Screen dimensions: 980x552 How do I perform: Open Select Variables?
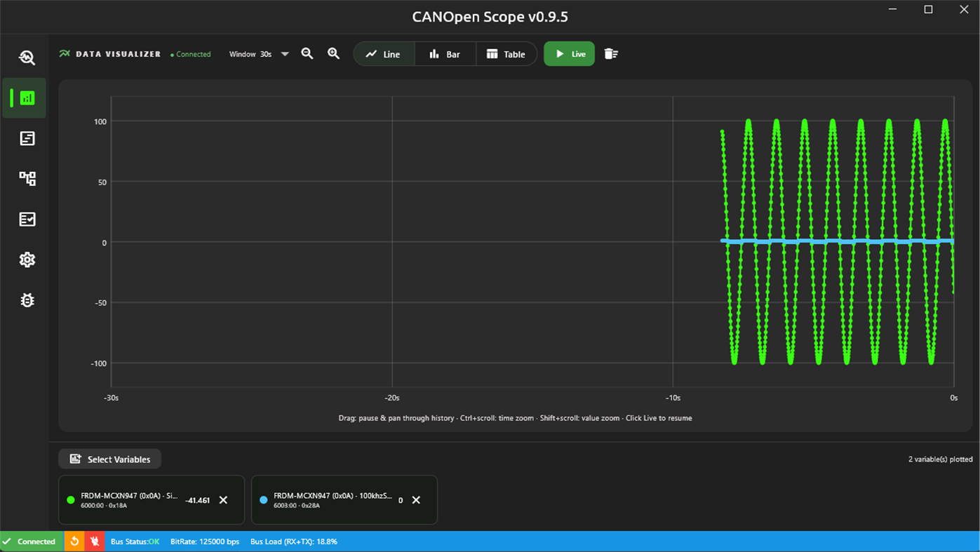click(x=110, y=459)
